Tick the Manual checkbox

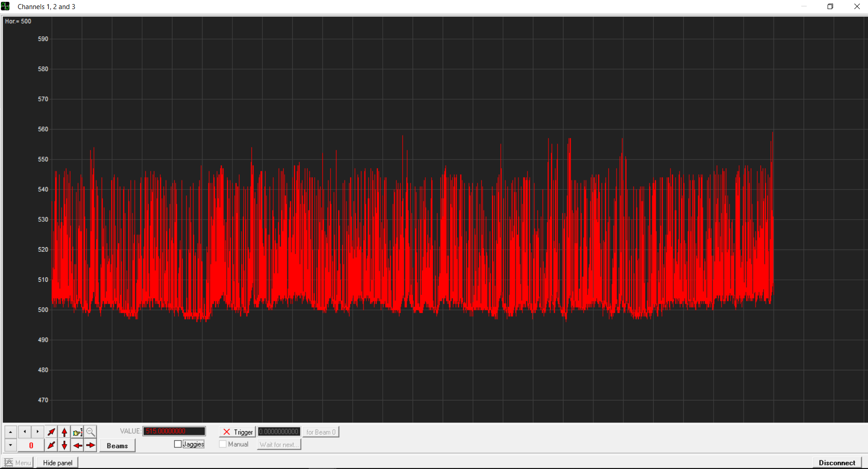pos(223,444)
